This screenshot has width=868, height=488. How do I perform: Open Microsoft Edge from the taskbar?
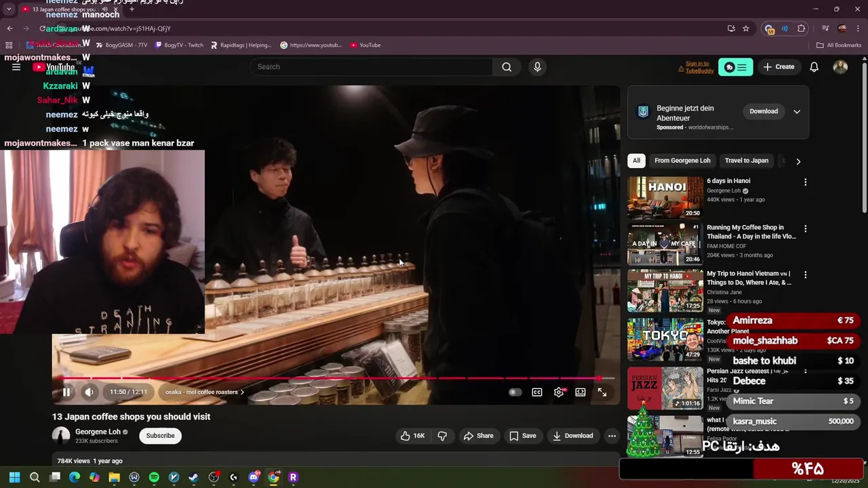[x=75, y=477]
